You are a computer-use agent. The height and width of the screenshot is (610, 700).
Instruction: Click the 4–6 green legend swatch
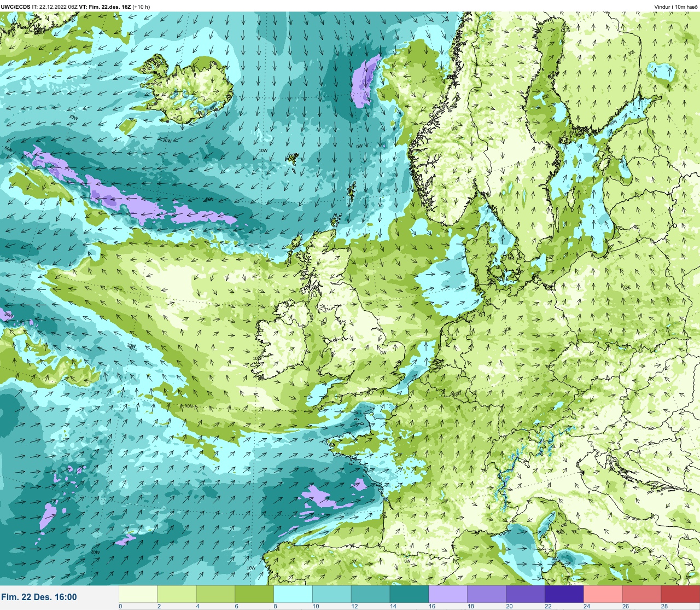point(215,594)
